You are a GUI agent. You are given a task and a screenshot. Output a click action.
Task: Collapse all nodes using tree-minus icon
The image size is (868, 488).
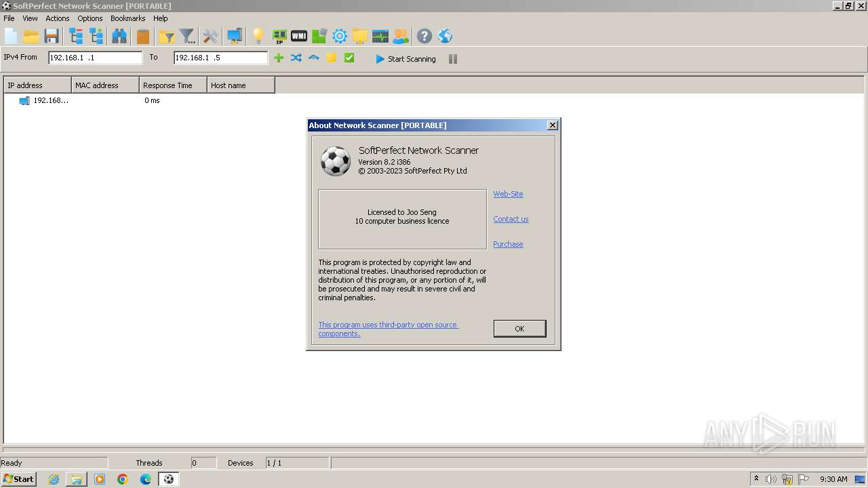(x=76, y=36)
